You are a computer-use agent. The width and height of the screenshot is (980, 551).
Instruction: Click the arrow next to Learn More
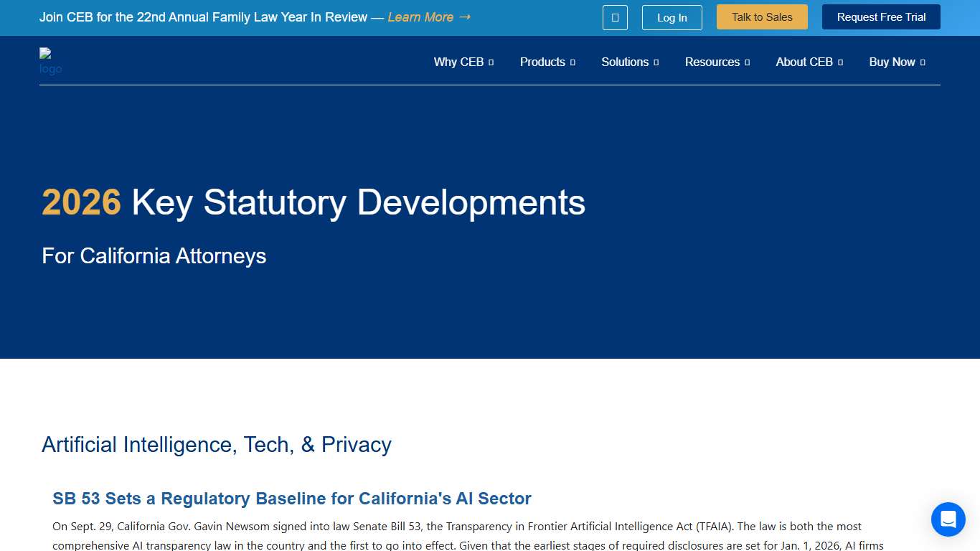(465, 17)
